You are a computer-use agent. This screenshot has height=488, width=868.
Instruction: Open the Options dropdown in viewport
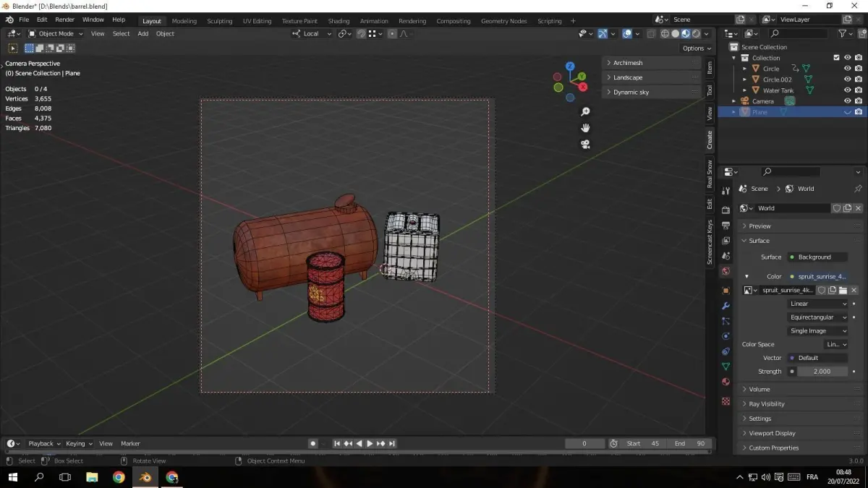click(x=697, y=48)
